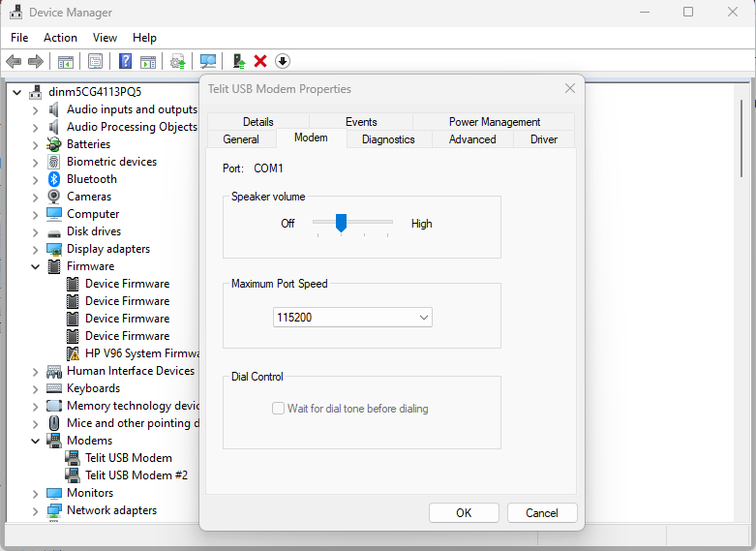Image resolution: width=756 pixels, height=551 pixels.
Task: Collapse the Modems tree node
Action: 36,441
